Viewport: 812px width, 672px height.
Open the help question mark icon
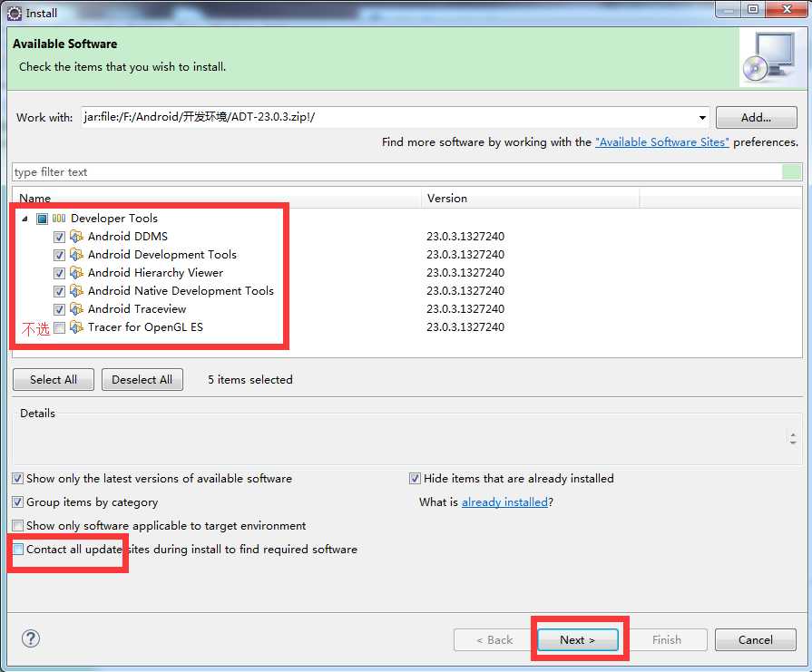pyautogui.click(x=31, y=638)
